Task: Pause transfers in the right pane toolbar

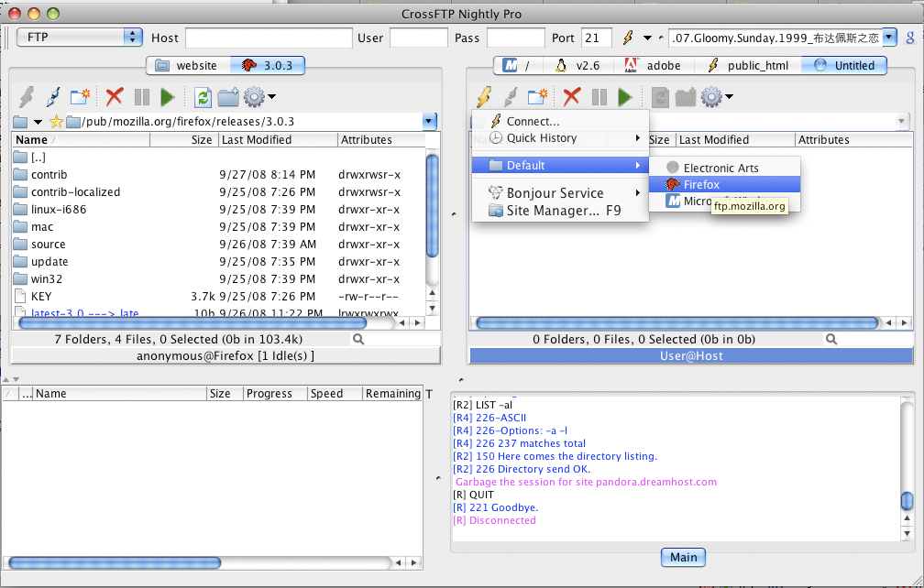Action: pyautogui.click(x=599, y=97)
